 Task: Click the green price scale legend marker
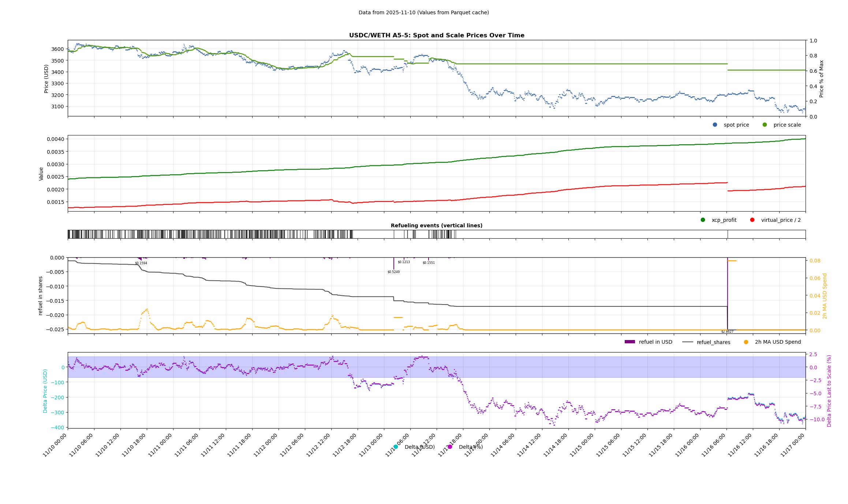765,125
